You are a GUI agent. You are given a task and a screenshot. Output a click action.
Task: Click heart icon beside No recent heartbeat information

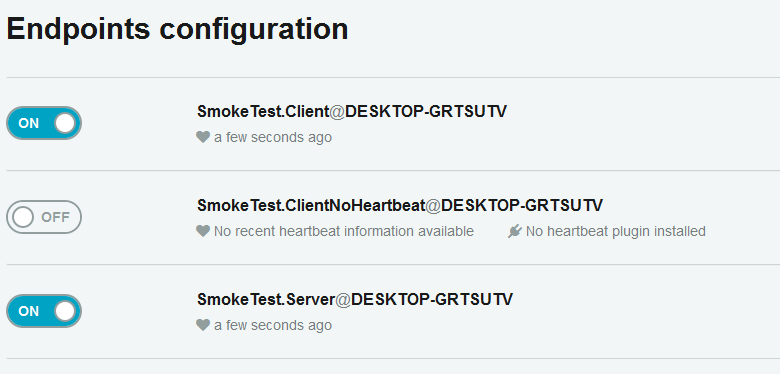(x=203, y=231)
